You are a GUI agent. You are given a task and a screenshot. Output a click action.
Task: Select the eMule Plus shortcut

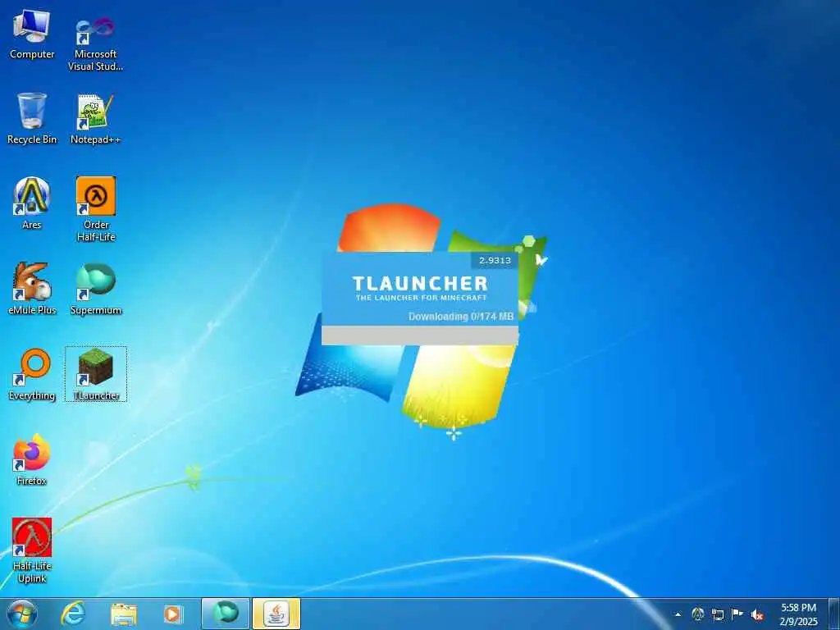tap(32, 288)
